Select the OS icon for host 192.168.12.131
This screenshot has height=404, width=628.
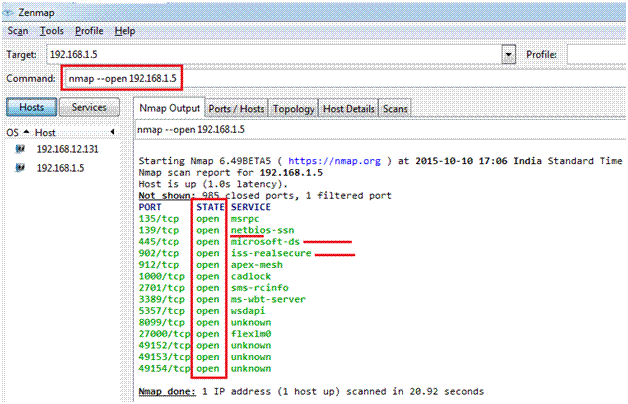(x=20, y=149)
